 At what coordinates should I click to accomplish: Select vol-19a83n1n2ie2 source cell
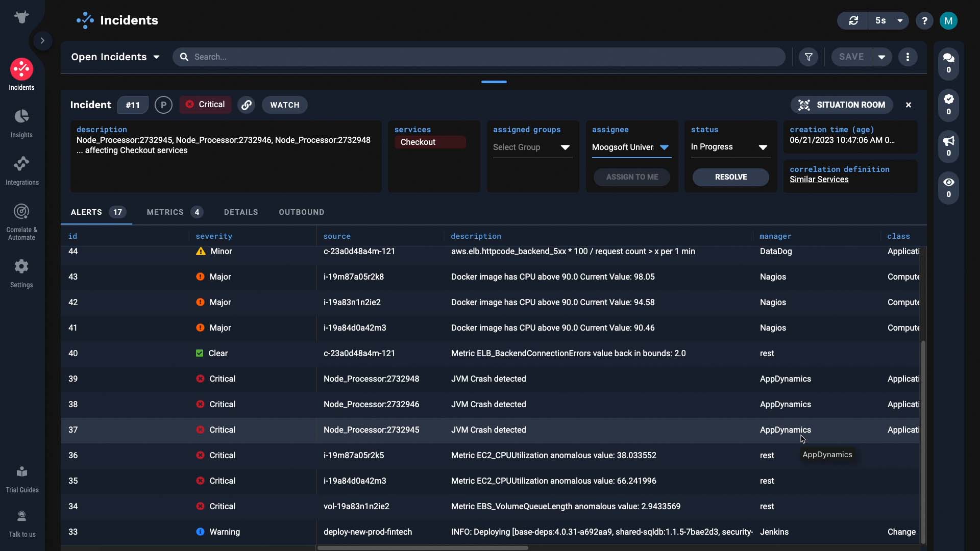[356, 506]
